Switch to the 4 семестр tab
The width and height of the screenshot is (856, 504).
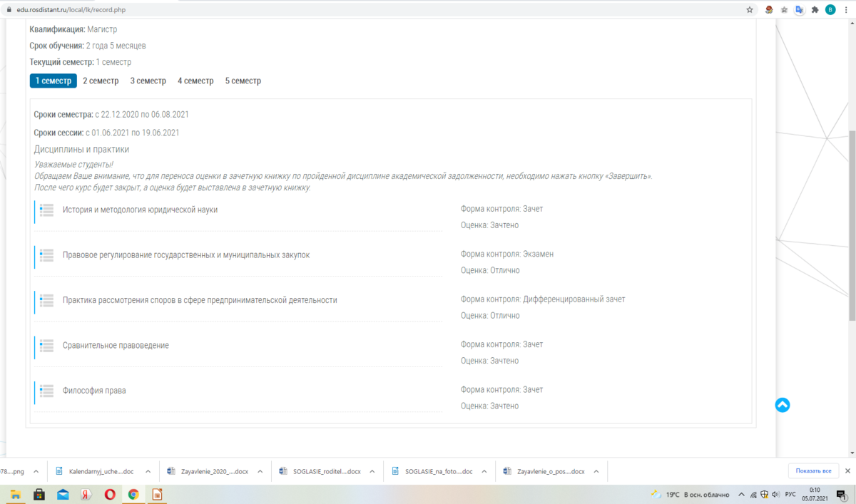point(195,81)
